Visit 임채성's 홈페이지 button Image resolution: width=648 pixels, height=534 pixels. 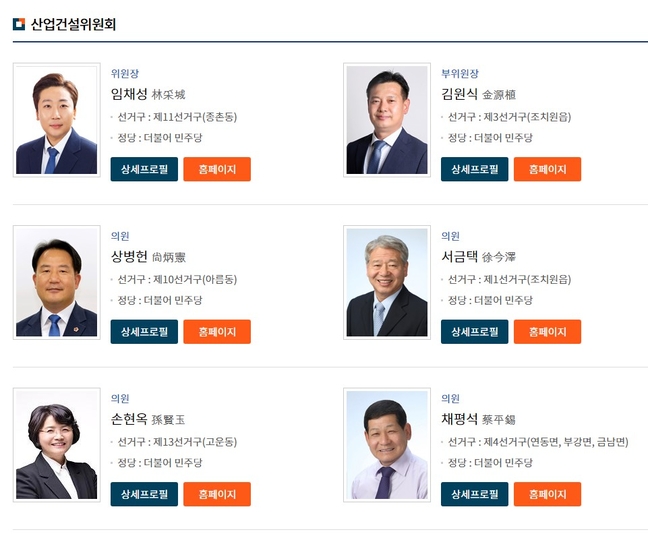coord(217,169)
